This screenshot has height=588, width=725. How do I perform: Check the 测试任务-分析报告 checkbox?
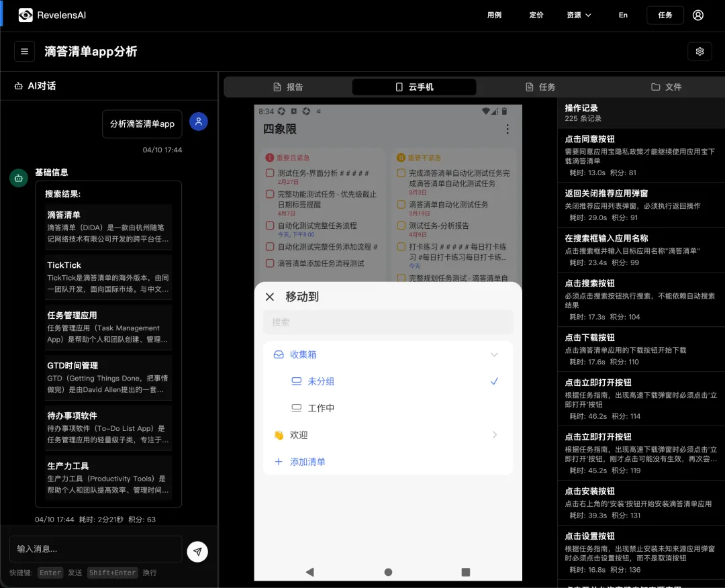tap(401, 226)
